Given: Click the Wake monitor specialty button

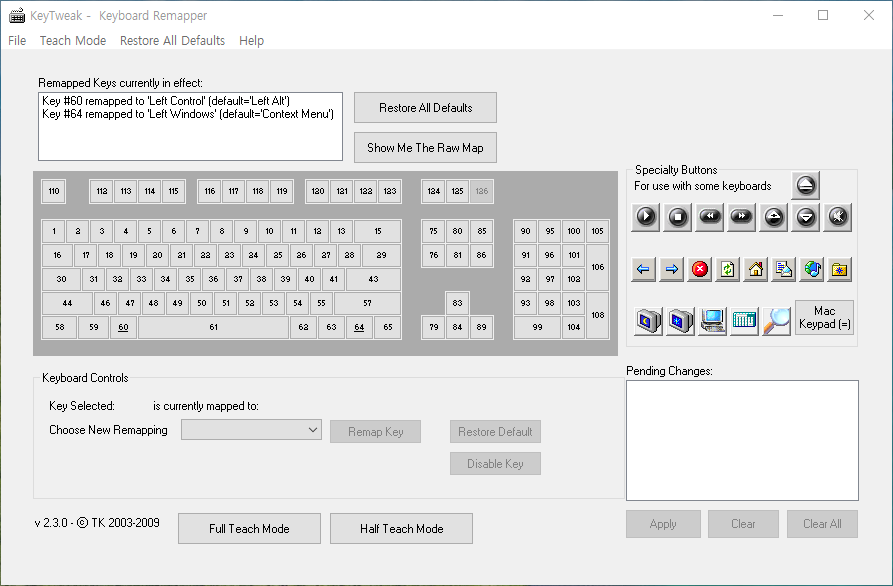Looking at the screenshot, I should point(681,321).
